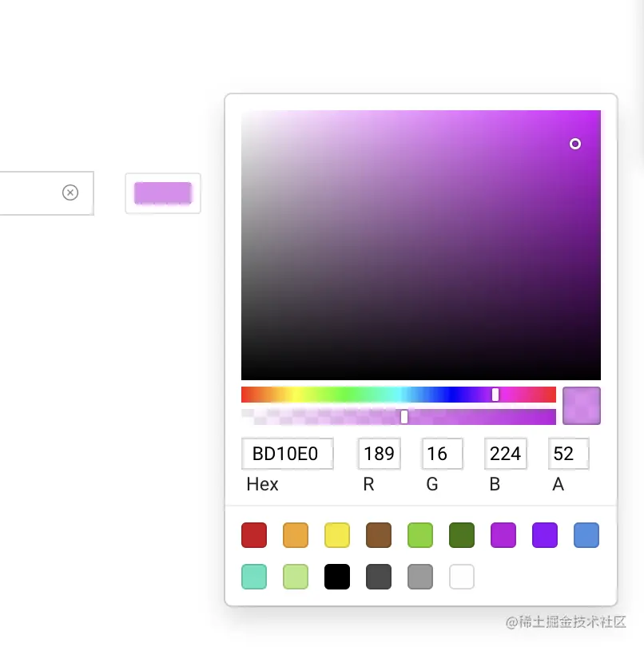
Task: Pick the brown preset swatch
Action: click(x=379, y=535)
